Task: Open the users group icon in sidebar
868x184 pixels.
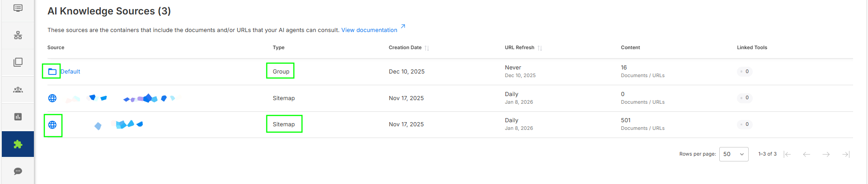Action: [x=18, y=90]
